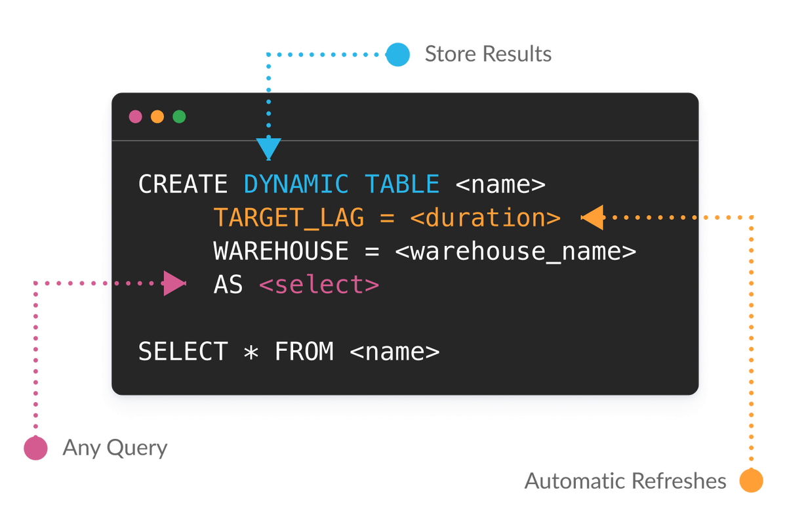Click the 'AS' keyword in code
This screenshot has width=787, height=532.
[x=228, y=285]
